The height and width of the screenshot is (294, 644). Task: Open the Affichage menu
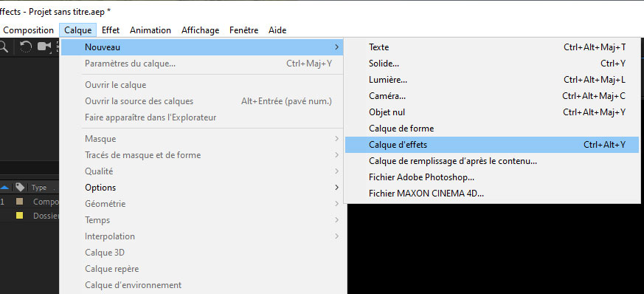pyautogui.click(x=201, y=30)
